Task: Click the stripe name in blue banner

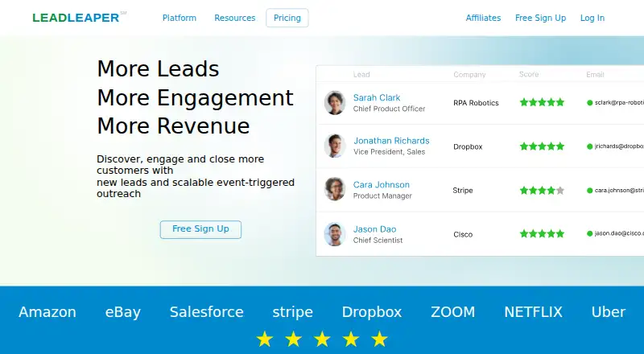Action: [293, 312]
